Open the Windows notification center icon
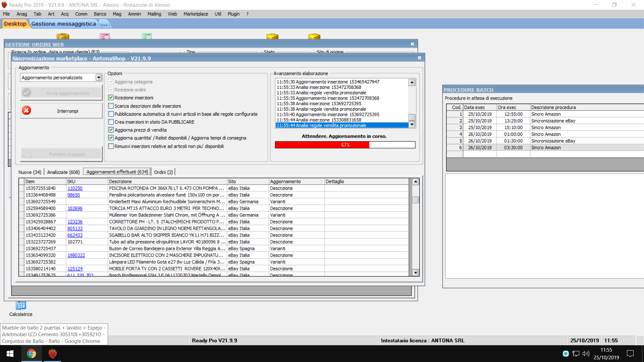This screenshot has width=644, height=362. coord(630,354)
